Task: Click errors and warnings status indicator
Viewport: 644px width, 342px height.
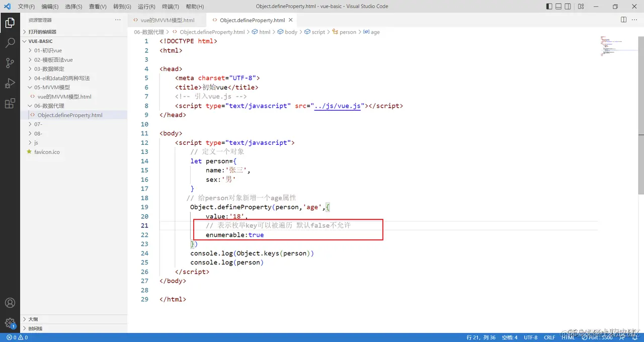Action: click(17, 337)
